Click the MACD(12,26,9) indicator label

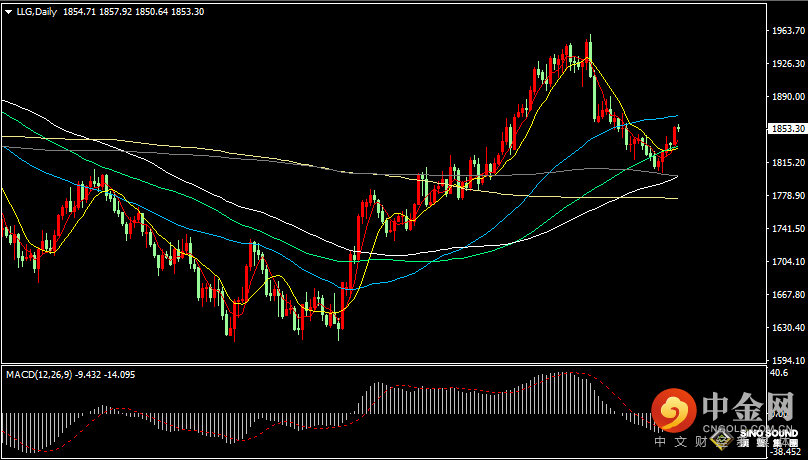tap(41, 374)
